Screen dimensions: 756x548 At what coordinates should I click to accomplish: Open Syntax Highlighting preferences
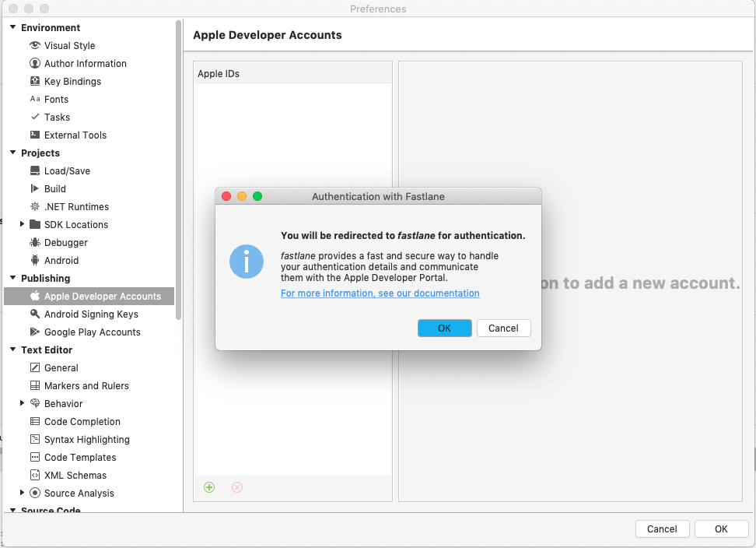tap(87, 440)
